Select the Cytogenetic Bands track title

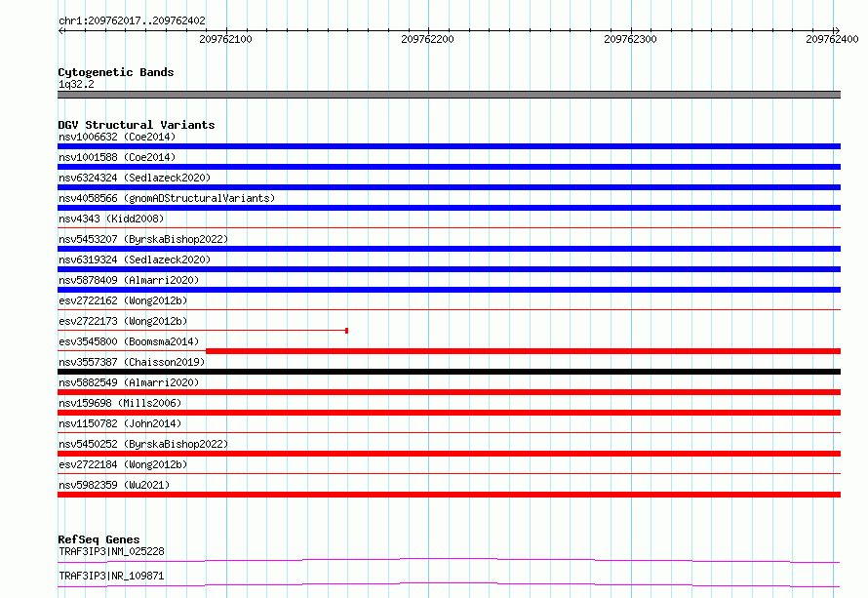coord(116,72)
